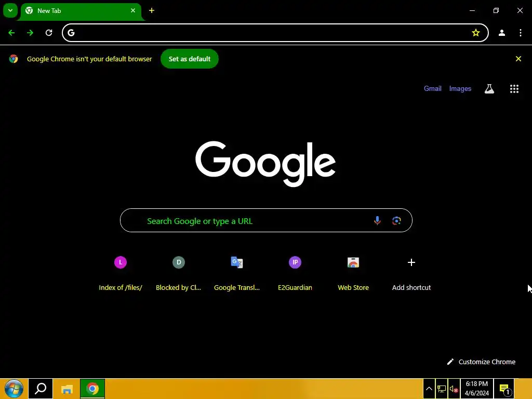This screenshot has height=399, width=532.
Task: Go back with the green back arrow
Action: (11, 33)
